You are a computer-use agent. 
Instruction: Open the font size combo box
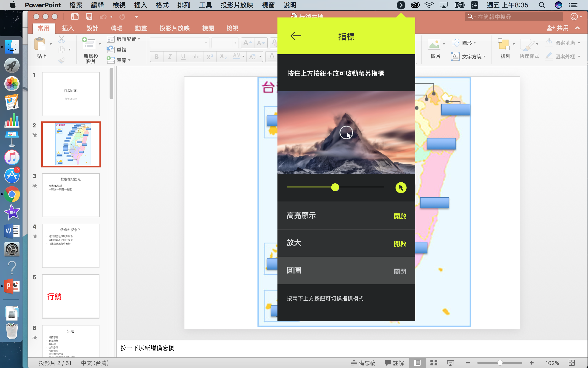click(x=225, y=43)
